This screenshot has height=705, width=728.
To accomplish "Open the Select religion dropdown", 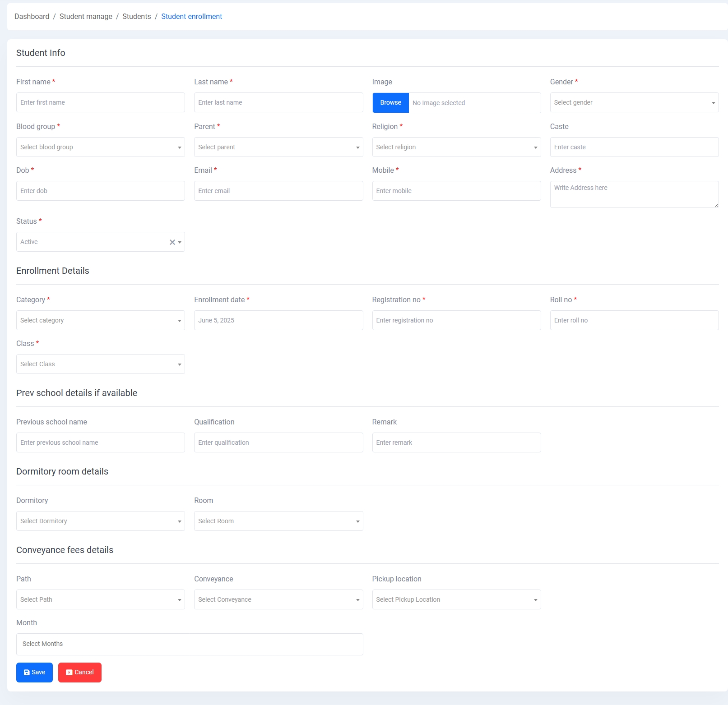I will tap(456, 147).
